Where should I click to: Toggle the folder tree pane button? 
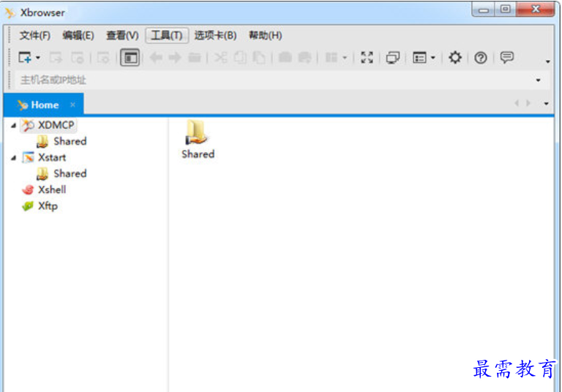point(130,58)
